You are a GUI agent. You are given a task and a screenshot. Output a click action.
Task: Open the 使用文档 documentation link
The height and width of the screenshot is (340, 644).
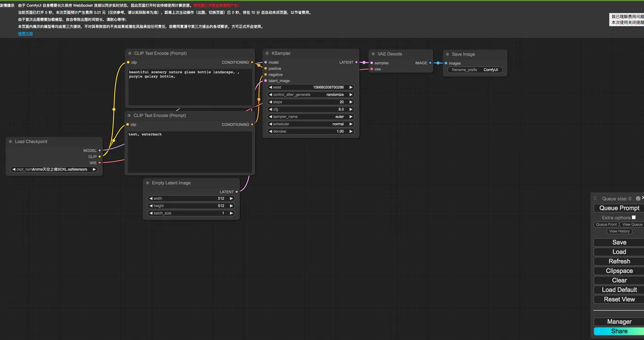tap(25, 34)
